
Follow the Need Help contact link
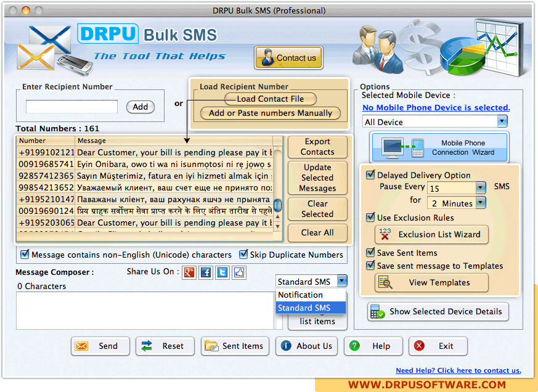tap(458, 370)
